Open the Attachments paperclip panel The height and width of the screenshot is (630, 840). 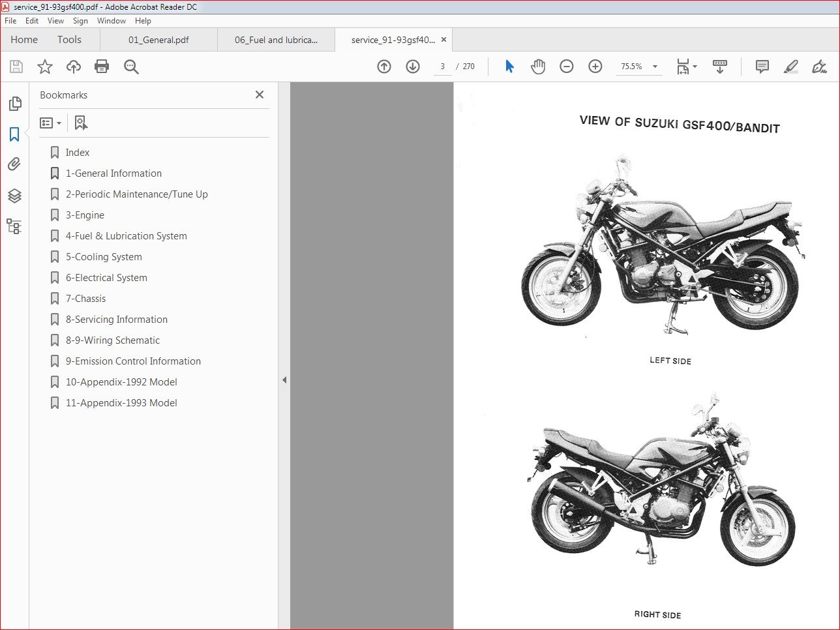[x=14, y=164]
